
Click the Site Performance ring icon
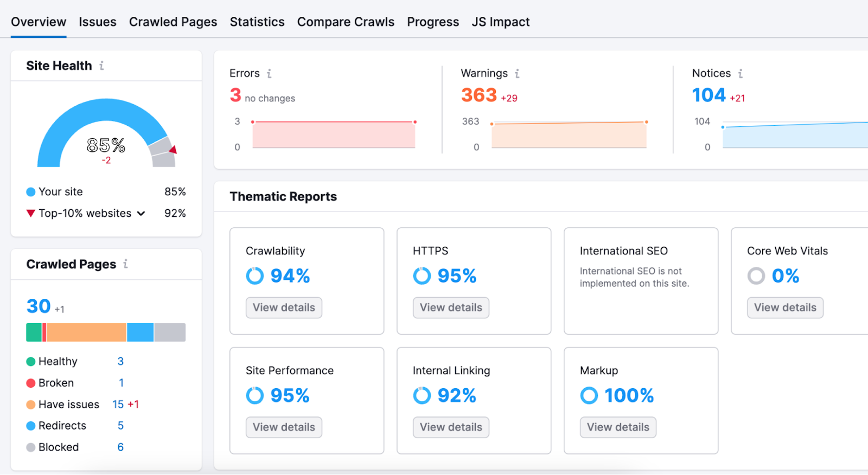[255, 396]
